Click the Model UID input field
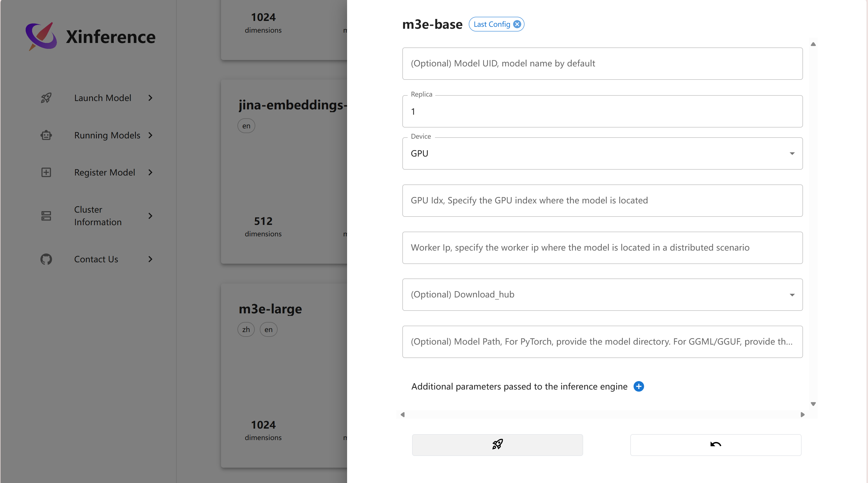Viewport: 868px width, 483px height. (602, 64)
